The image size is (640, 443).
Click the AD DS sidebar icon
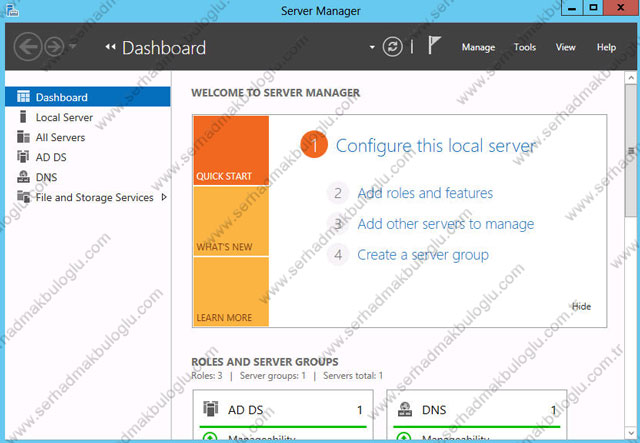(23, 156)
